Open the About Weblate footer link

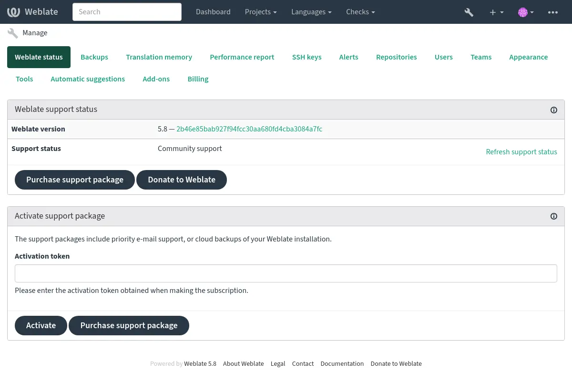coord(243,363)
